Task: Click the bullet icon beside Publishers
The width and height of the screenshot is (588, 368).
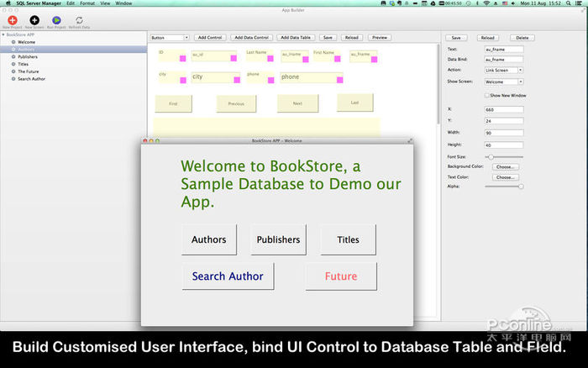Action: click(x=13, y=56)
